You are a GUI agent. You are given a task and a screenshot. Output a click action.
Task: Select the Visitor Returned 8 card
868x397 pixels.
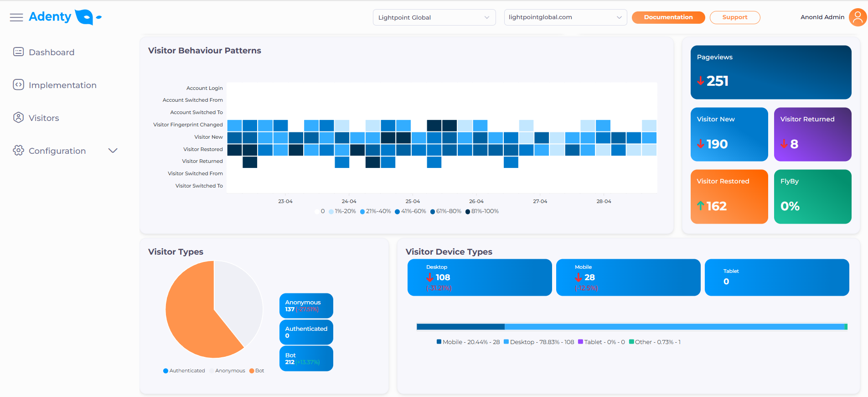(813, 134)
